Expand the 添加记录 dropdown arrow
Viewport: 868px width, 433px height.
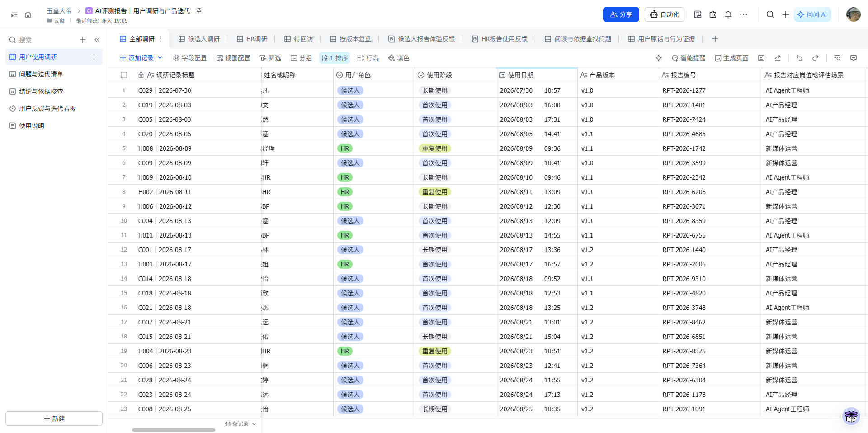coord(160,58)
